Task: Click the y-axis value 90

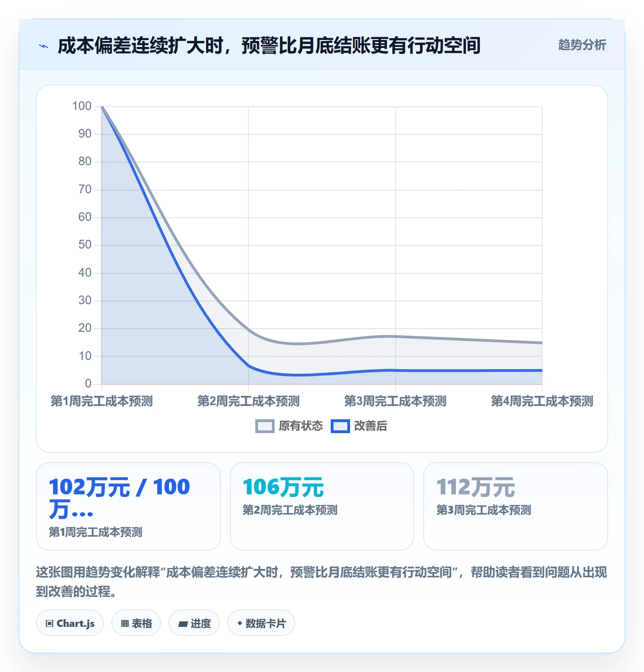Action: click(x=85, y=134)
